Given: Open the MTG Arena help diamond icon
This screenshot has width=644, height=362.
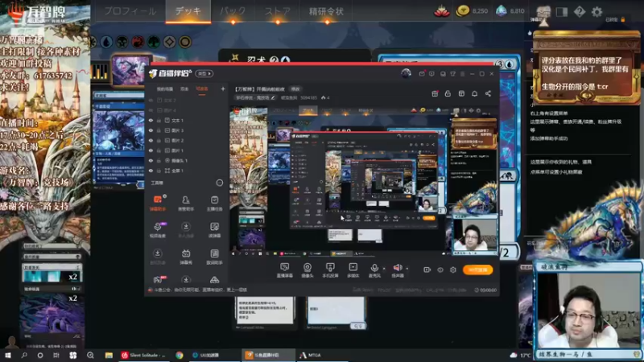Looking at the screenshot, I should point(579,11).
